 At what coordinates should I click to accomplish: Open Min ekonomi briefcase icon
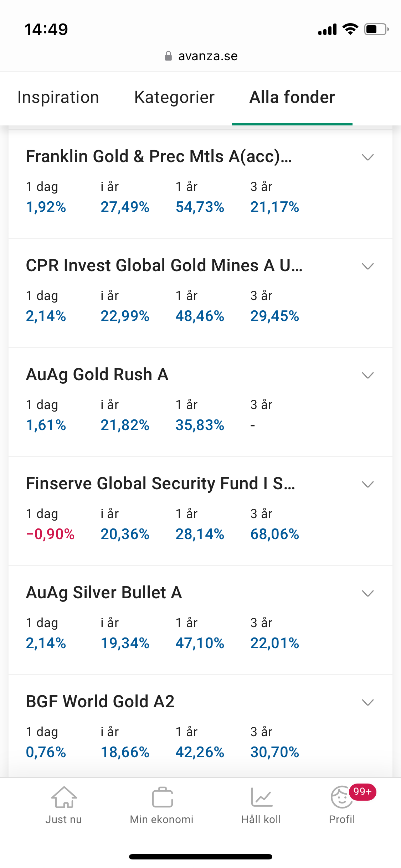(162, 797)
